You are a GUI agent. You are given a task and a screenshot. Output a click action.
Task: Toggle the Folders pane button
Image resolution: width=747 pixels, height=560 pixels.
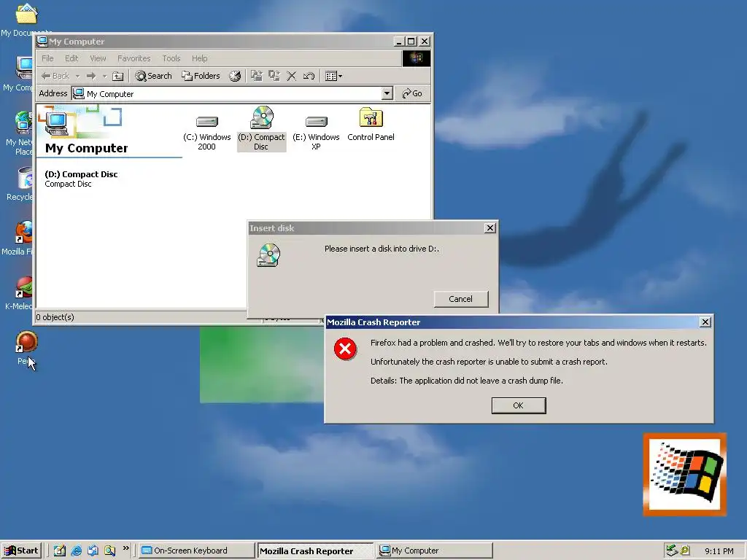pos(201,76)
